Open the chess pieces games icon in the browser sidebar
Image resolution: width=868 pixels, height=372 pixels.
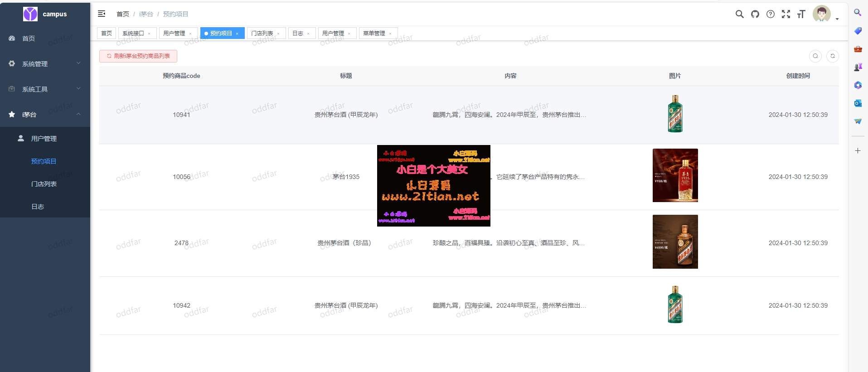858,67
